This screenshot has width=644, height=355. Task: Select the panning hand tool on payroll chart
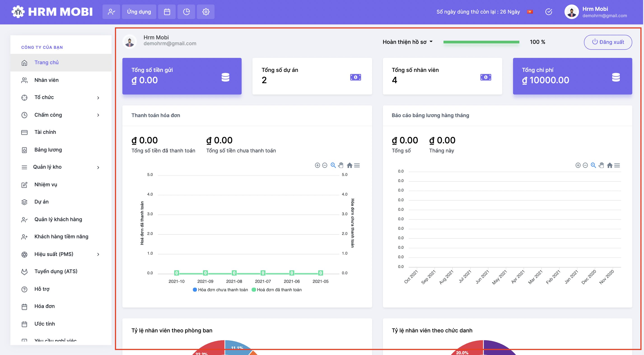(x=601, y=165)
